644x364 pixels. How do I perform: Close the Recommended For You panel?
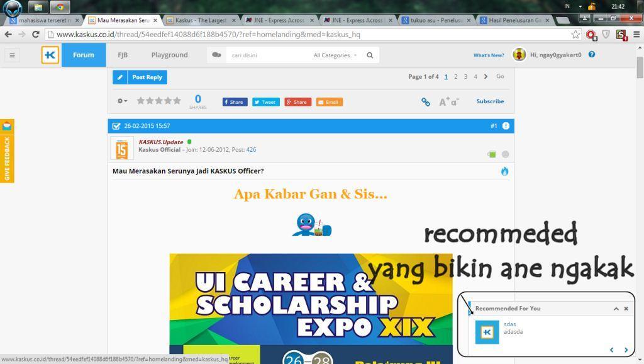tap(626, 309)
